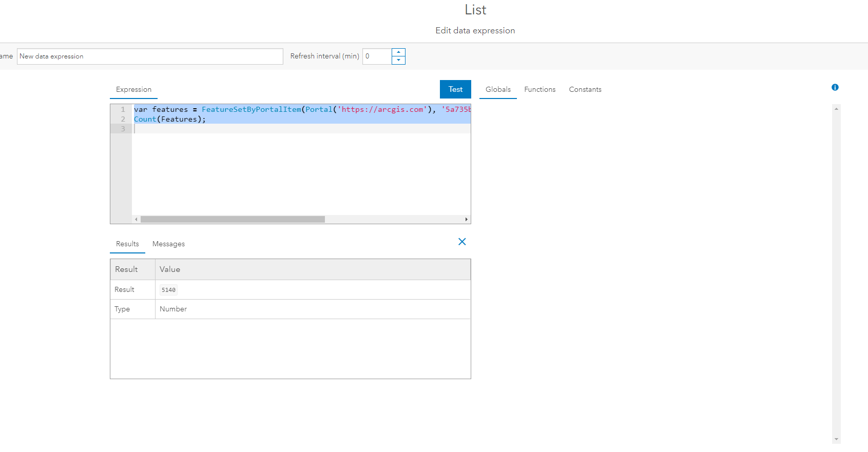Click the List page title
The height and width of the screenshot is (452, 868).
pyautogui.click(x=475, y=10)
